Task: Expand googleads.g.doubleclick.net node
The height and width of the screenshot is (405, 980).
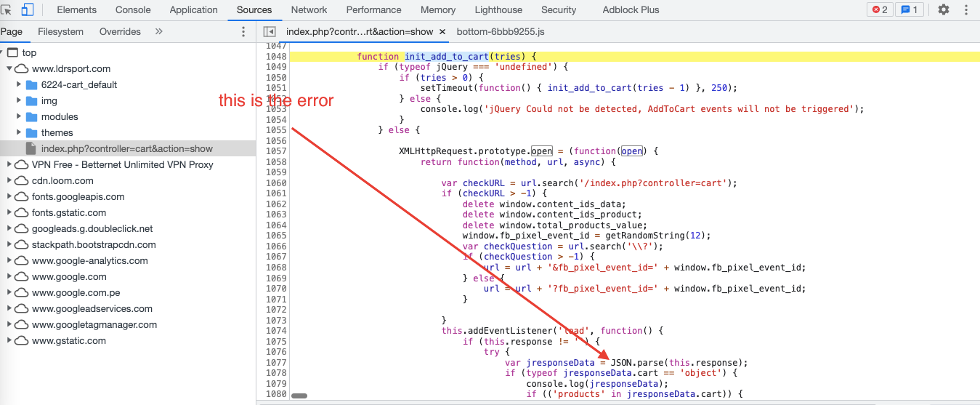Action: point(9,228)
